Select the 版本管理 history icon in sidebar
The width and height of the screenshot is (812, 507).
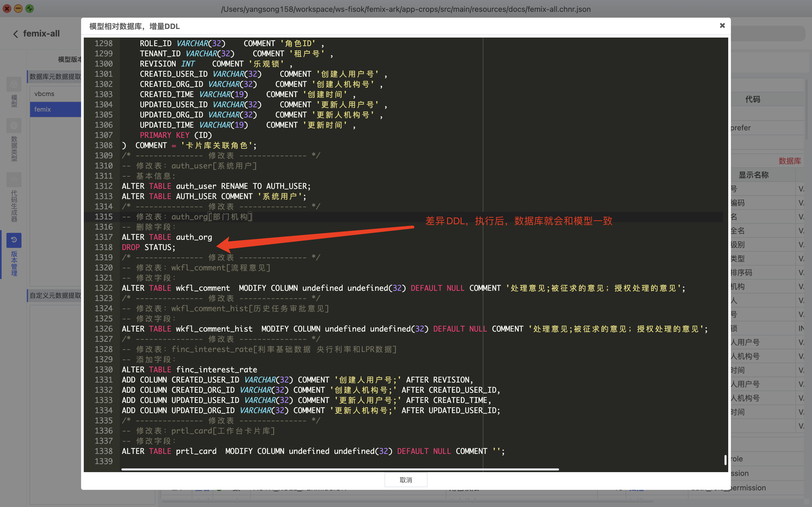(x=14, y=240)
